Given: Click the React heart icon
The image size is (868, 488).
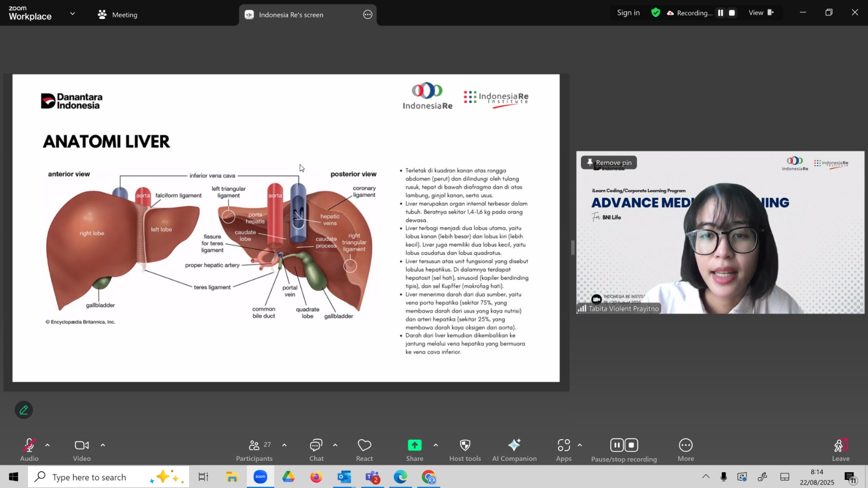Looking at the screenshot, I should click(364, 450).
